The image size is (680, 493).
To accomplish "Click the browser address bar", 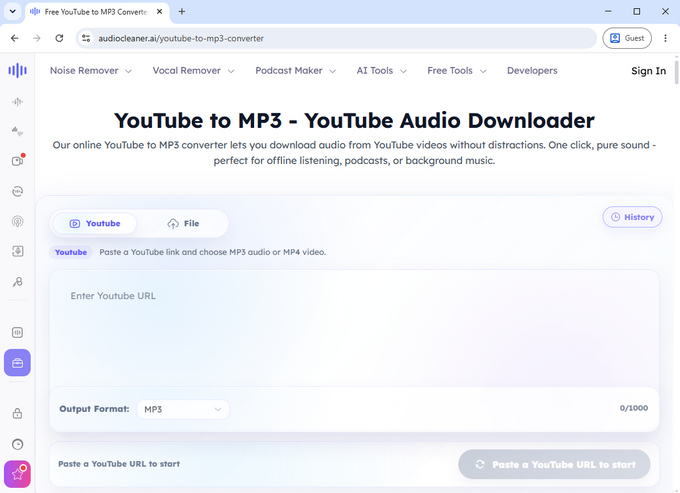I will click(x=338, y=38).
